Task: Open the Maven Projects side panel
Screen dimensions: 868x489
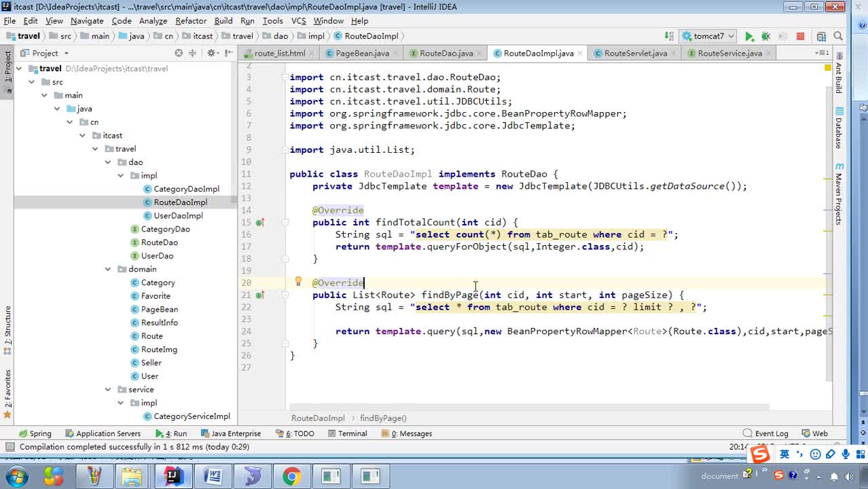Action: 839,194
